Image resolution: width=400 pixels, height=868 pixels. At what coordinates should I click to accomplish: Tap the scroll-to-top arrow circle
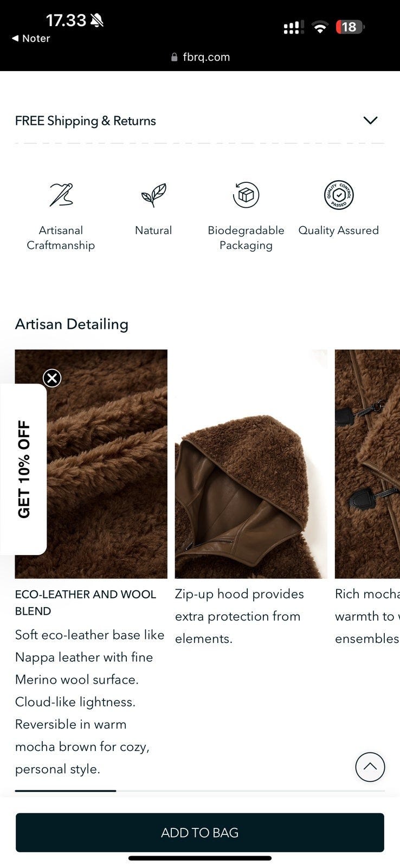point(370,767)
